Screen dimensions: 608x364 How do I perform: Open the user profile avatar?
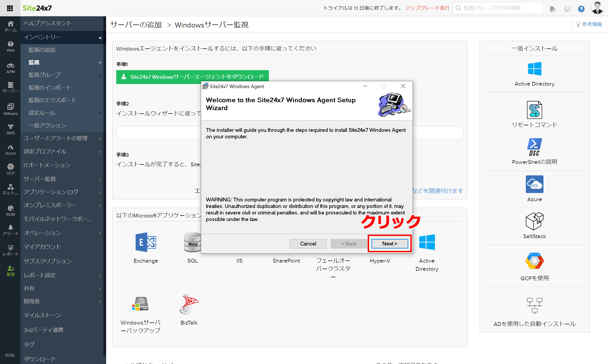[597, 8]
